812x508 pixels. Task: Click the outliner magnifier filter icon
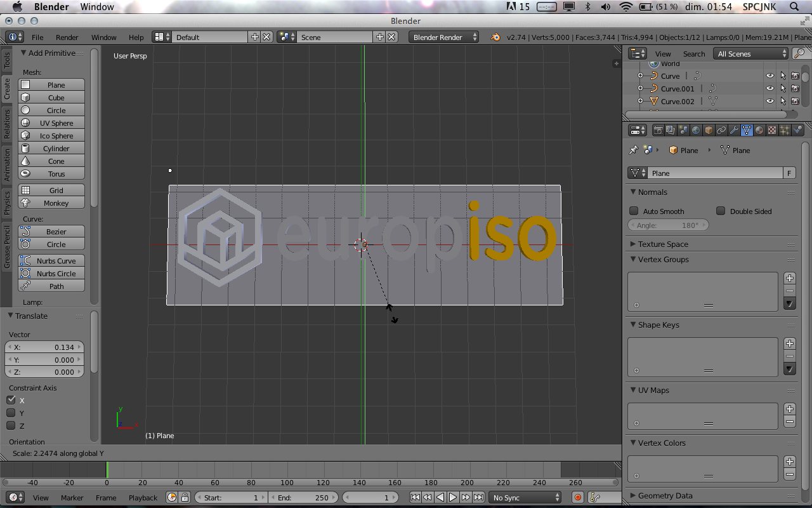(801, 54)
